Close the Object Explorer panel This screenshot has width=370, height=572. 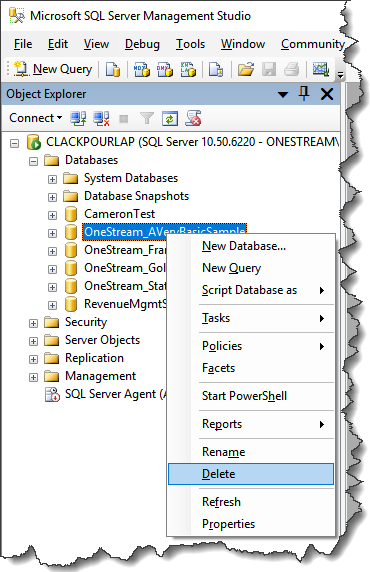point(327,94)
